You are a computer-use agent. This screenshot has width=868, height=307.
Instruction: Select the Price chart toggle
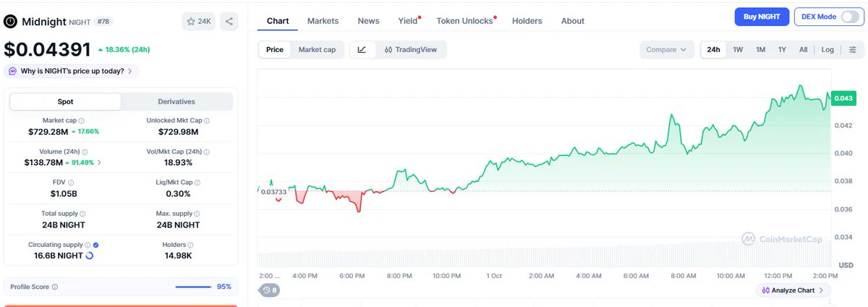[275, 50]
